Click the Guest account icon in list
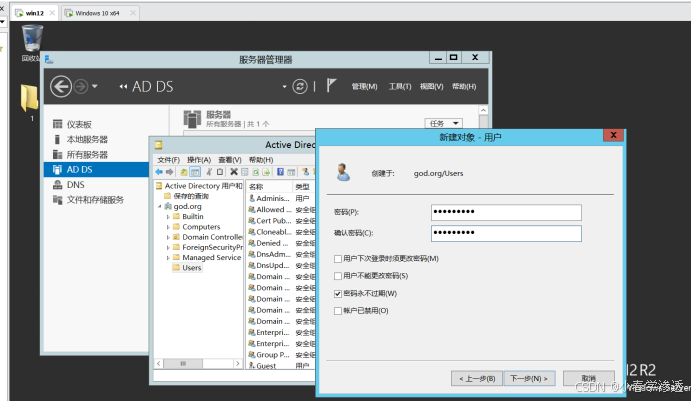The image size is (692, 401). (x=252, y=366)
